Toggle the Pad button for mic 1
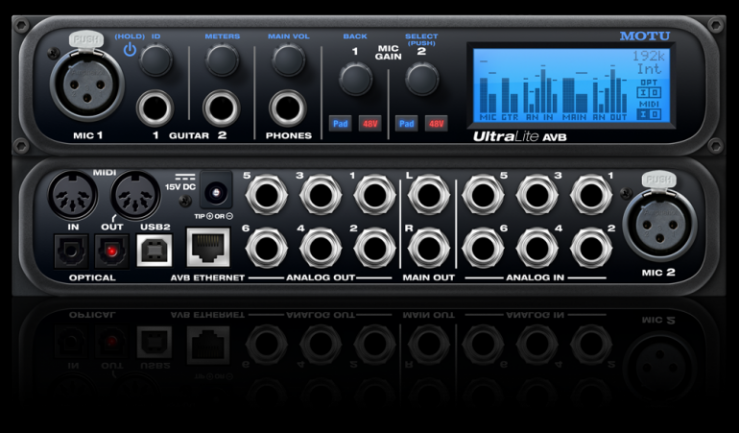The width and height of the screenshot is (739, 433). [x=340, y=123]
